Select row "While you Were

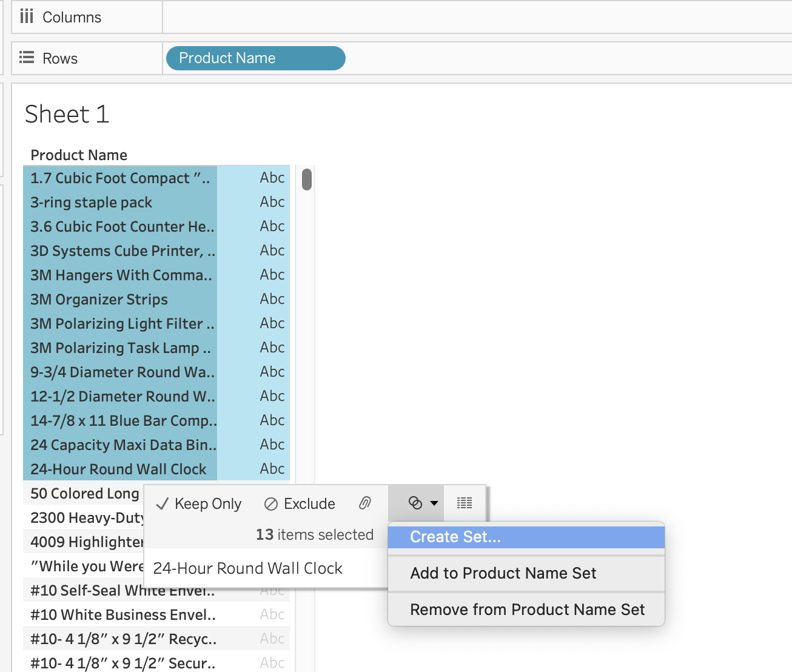tap(84, 566)
